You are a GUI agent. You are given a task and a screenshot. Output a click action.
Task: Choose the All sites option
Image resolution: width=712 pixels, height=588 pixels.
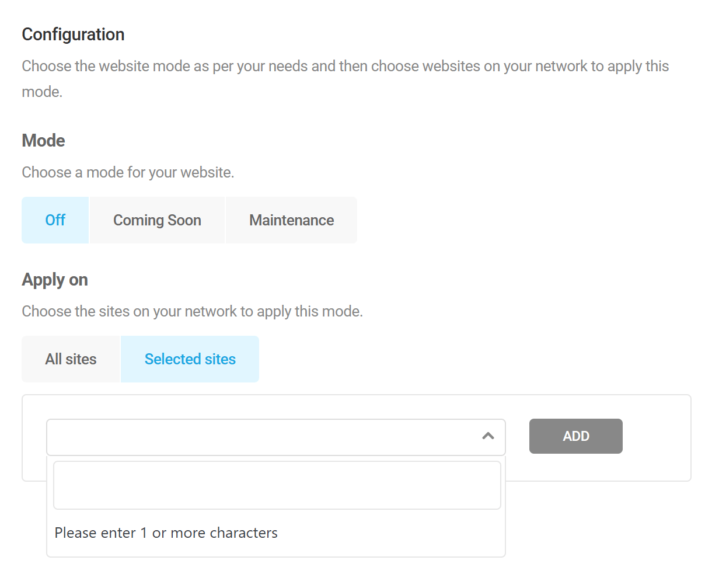[71, 359]
